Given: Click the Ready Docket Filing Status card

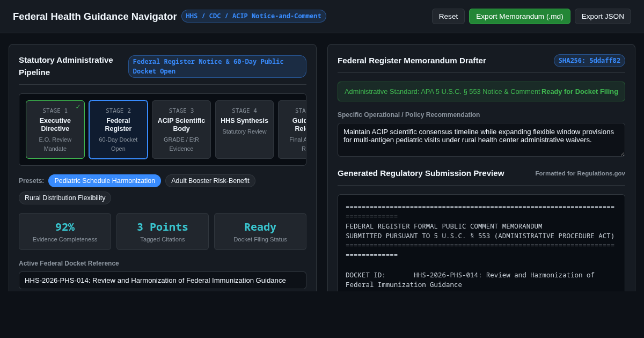Looking at the screenshot, I should (x=260, y=232).
